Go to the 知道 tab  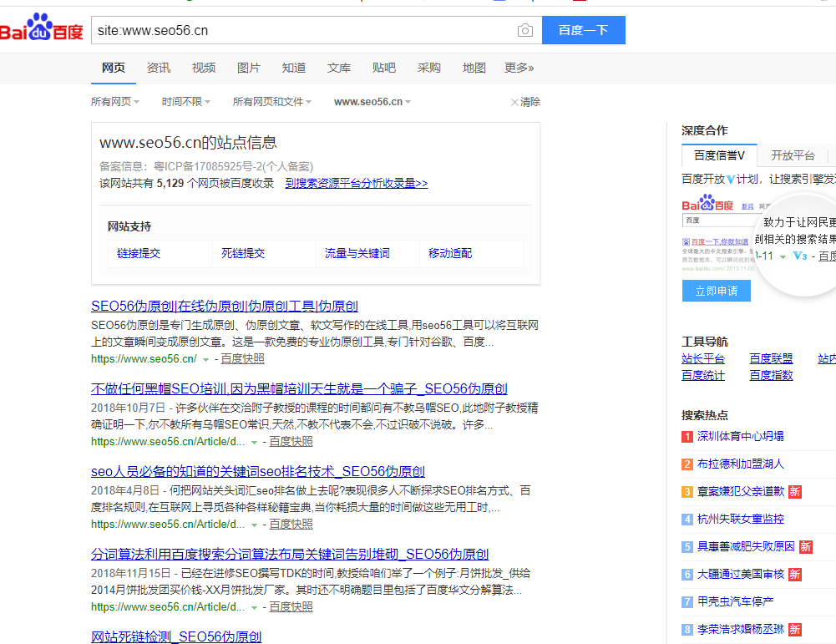click(x=294, y=68)
